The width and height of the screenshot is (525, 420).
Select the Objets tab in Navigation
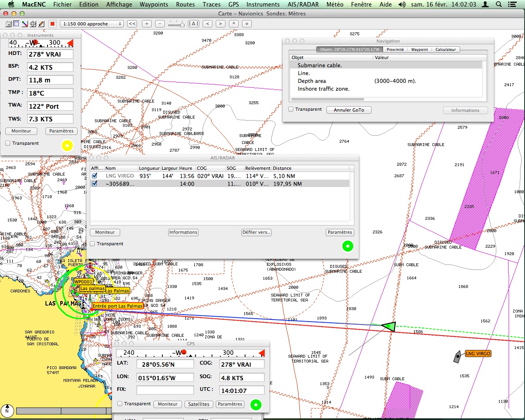tap(349, 49)
